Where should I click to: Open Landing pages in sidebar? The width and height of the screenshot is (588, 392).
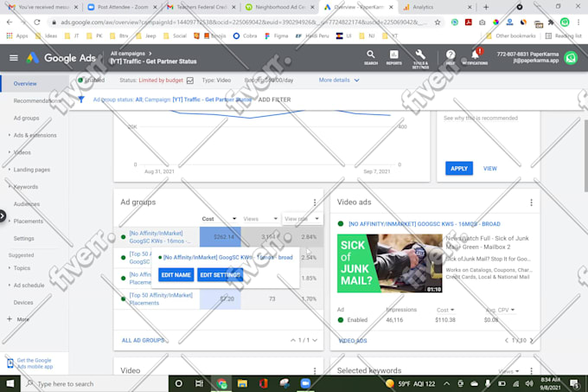click(x=31, y=170)
